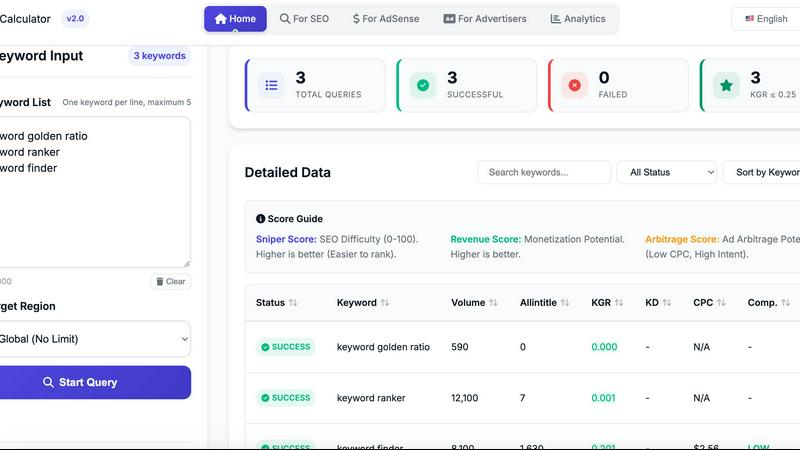Focus the Search keywords field
Image resolution: width=800 pixels, height=450 pixels.
544,172
